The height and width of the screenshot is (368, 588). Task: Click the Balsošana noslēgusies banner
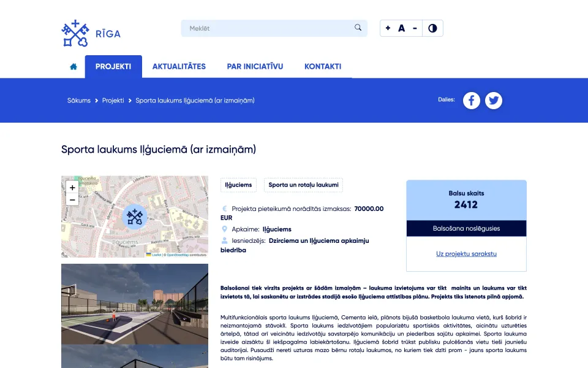466,228
